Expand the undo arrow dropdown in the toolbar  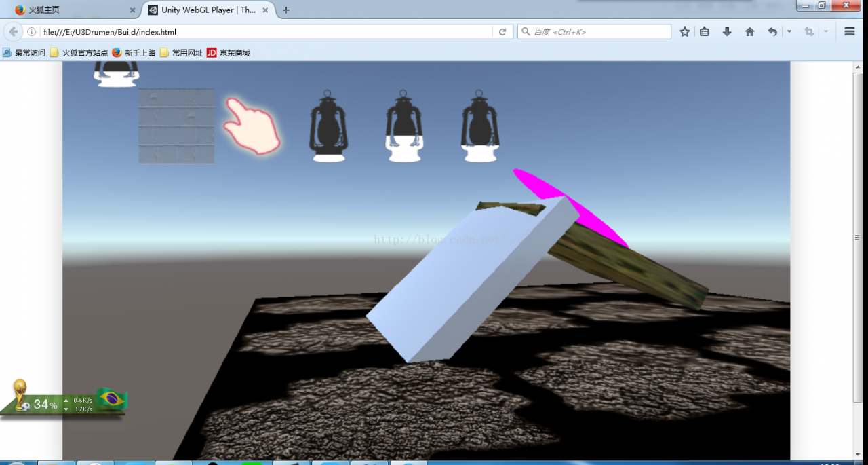click(789, 32)
